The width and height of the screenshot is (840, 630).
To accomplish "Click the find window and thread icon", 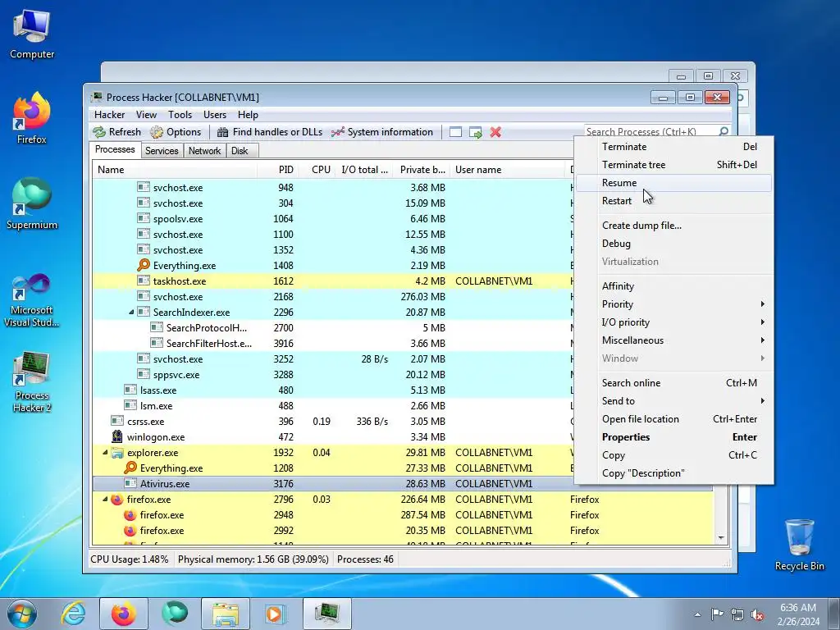I will (x=475, y=132).
